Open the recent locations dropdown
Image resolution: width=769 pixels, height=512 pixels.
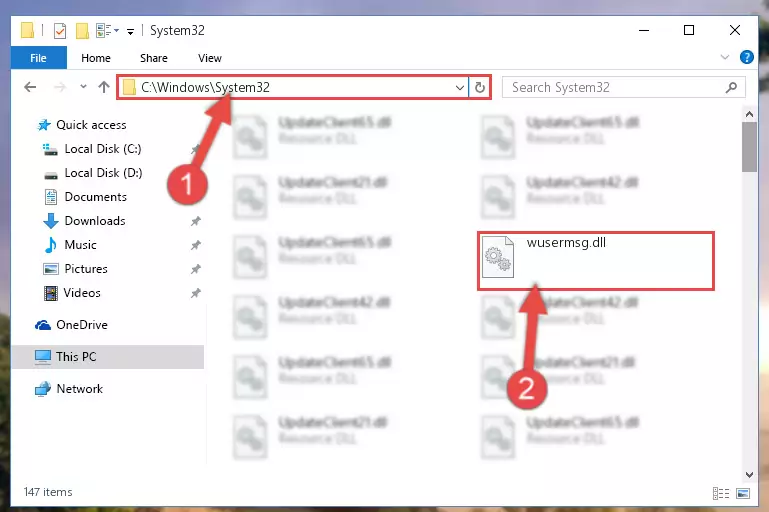click(x=83, y=87)
